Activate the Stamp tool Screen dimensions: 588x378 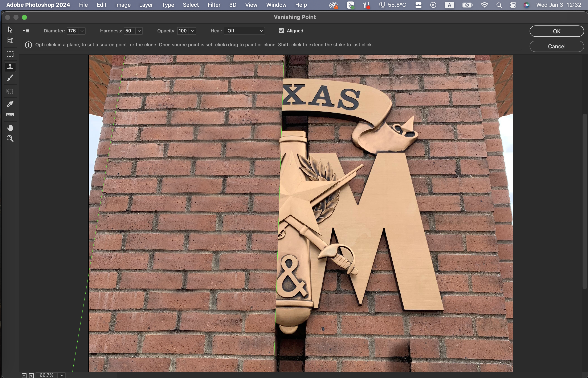[10, 67]
